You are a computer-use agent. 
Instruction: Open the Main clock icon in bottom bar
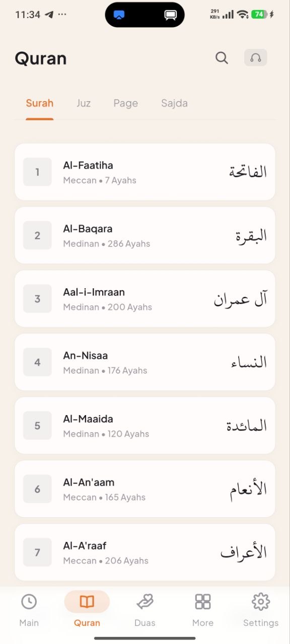click(29, 601)
